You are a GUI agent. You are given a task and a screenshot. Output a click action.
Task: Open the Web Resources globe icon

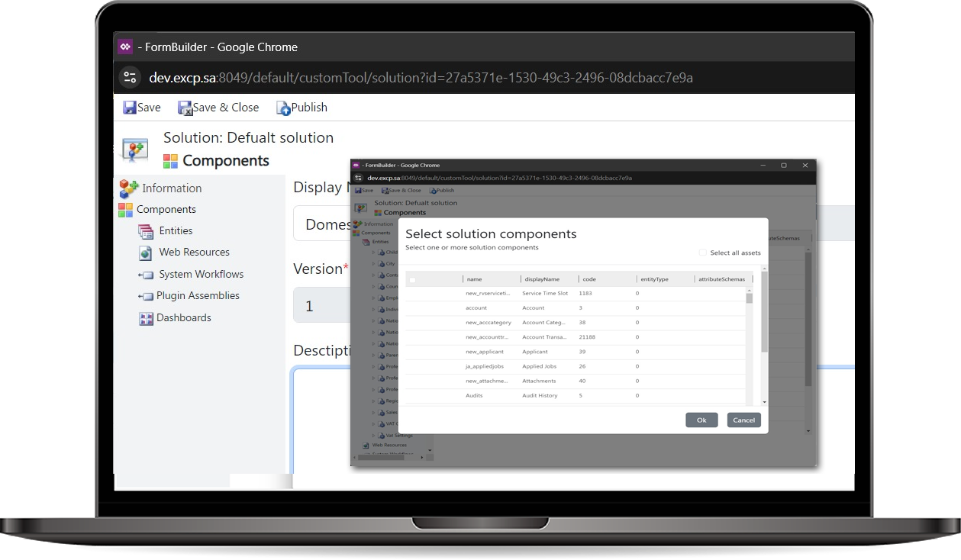click(146, 253)
